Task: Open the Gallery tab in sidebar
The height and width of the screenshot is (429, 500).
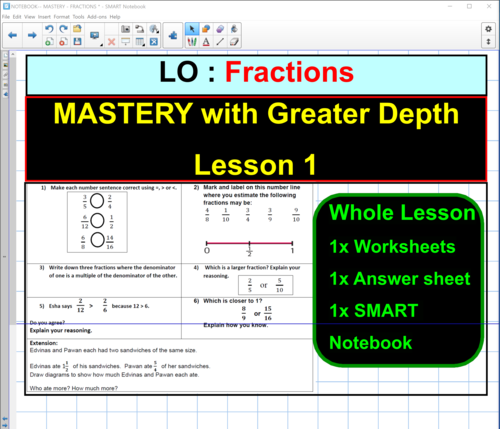Action: 6,65
